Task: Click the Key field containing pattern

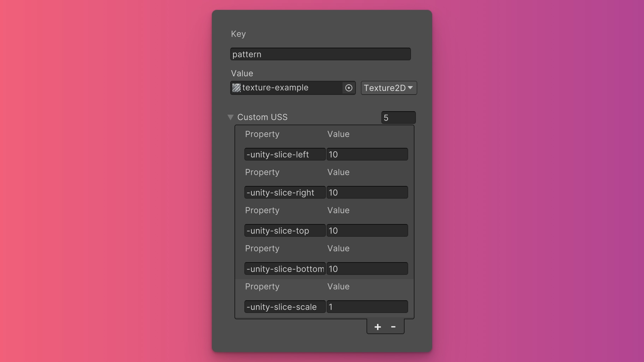Action: (320, 54)
